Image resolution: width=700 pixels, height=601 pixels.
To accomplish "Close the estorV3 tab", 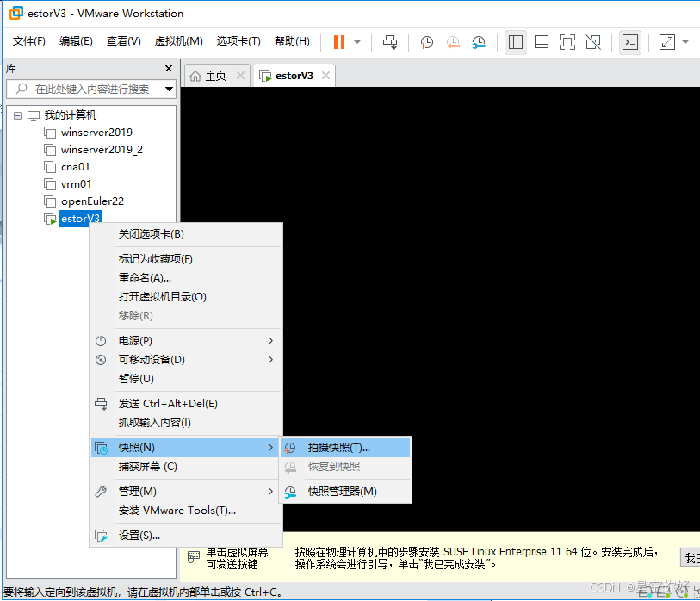I will point(326,76).
